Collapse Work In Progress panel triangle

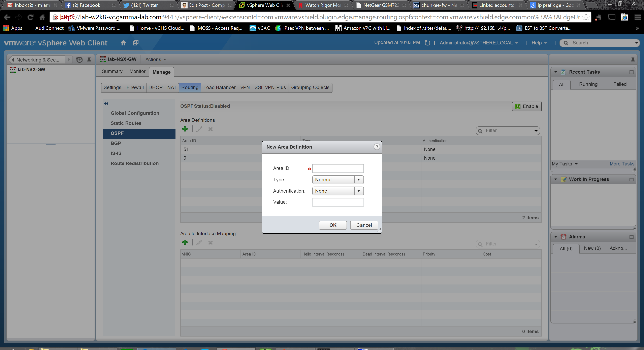point(555,179)
